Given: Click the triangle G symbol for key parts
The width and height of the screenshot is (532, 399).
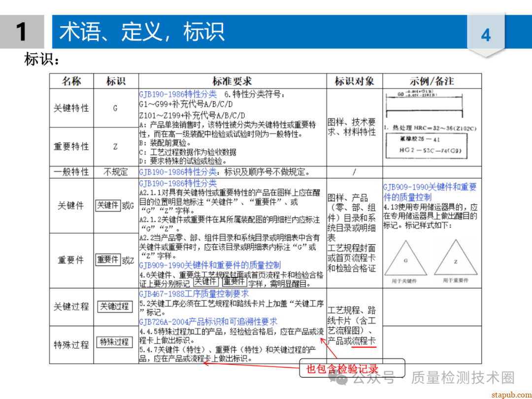Looking at the screenshot, I should click(406, 259).
